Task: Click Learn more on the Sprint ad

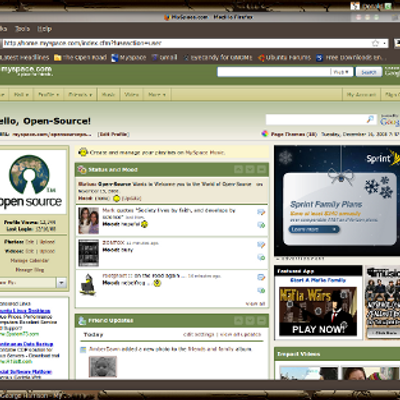Action: 314,229
